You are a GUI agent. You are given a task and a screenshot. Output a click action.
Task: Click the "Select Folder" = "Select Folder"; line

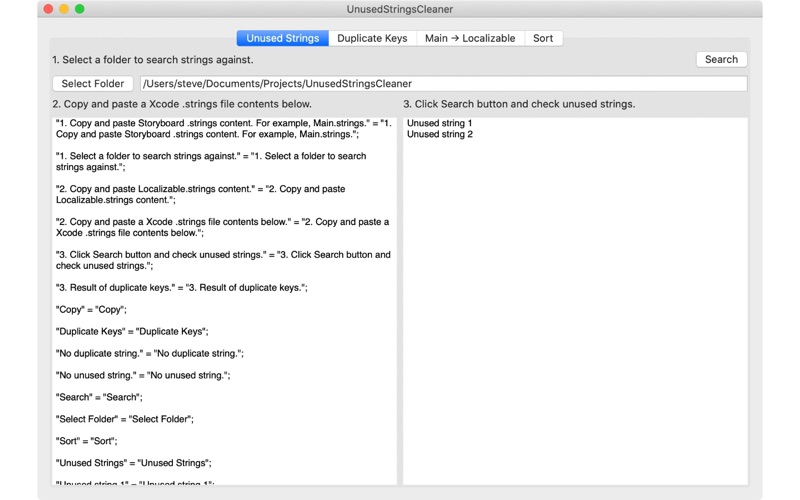click(125, 419)
